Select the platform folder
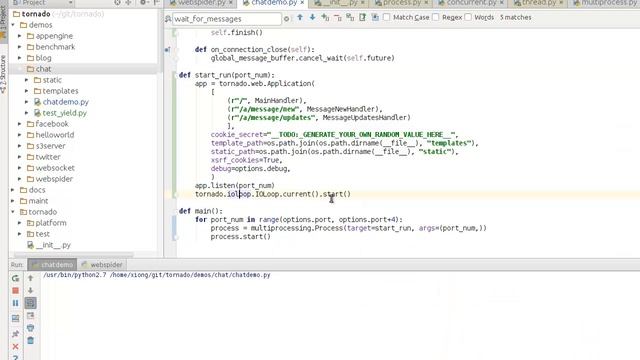 pos(51,223)
